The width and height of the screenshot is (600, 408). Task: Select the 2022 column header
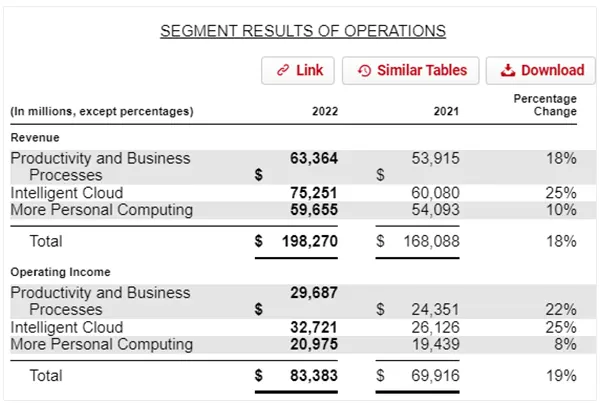coord(325,111)
